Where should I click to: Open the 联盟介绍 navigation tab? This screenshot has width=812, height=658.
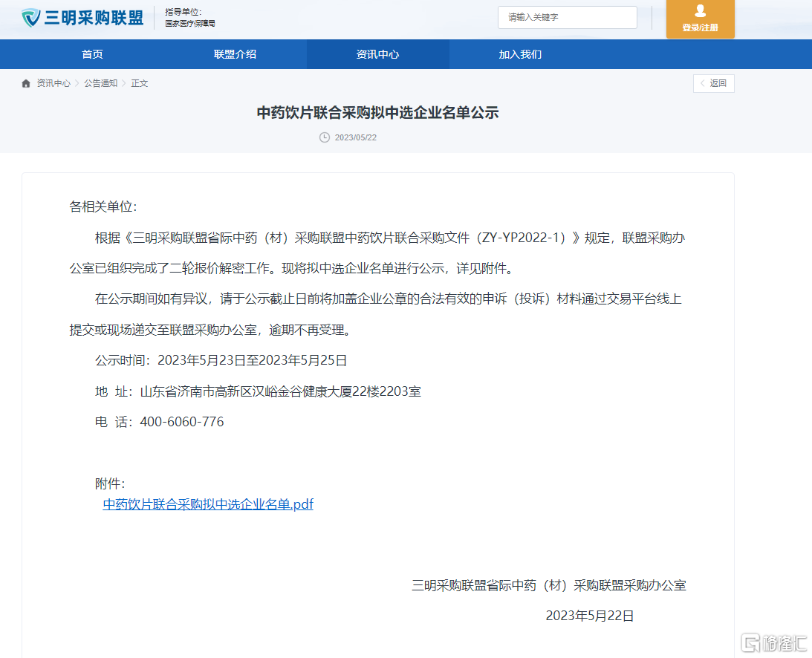235,54
